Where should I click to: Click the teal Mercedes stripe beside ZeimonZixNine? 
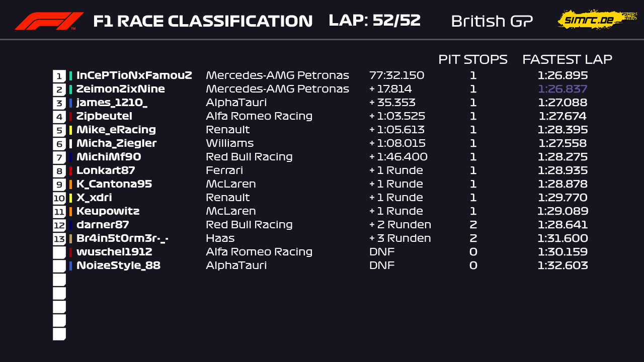[71, 89]
